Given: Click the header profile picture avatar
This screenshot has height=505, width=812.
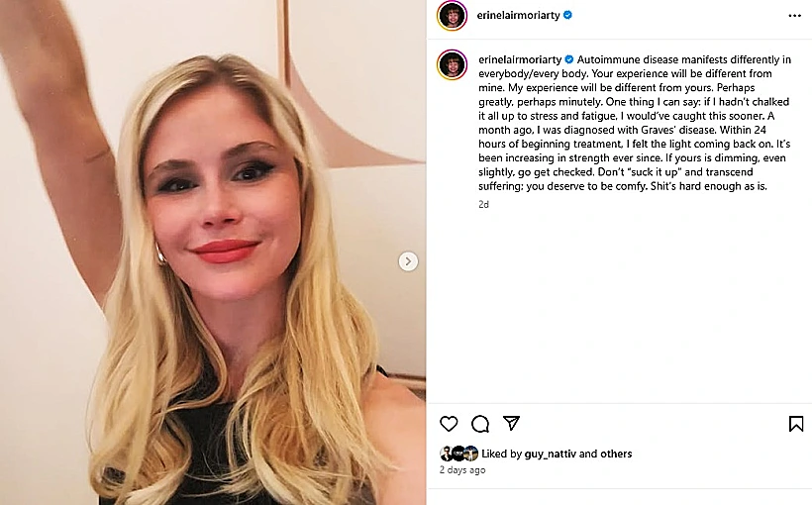Looking at the screenshot, I should coord(453,16).
